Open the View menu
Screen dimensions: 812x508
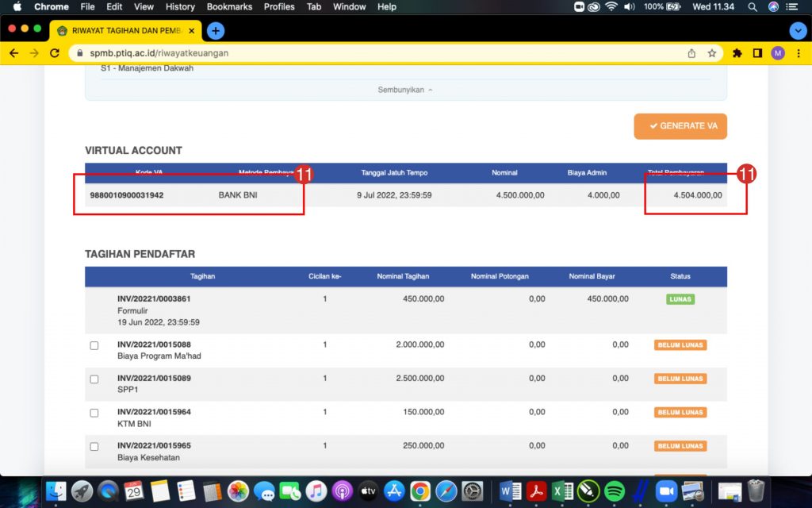[x=144, y=6]
